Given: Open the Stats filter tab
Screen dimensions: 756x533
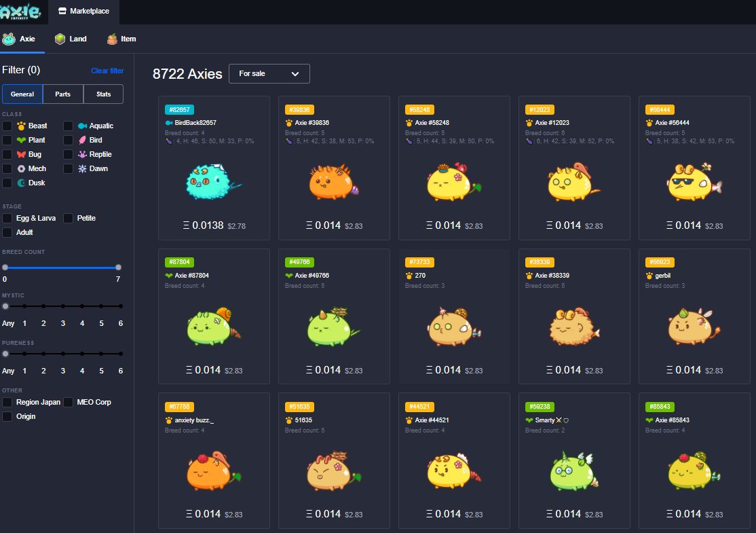Looking at the screenshot, I should coord(103,94).
